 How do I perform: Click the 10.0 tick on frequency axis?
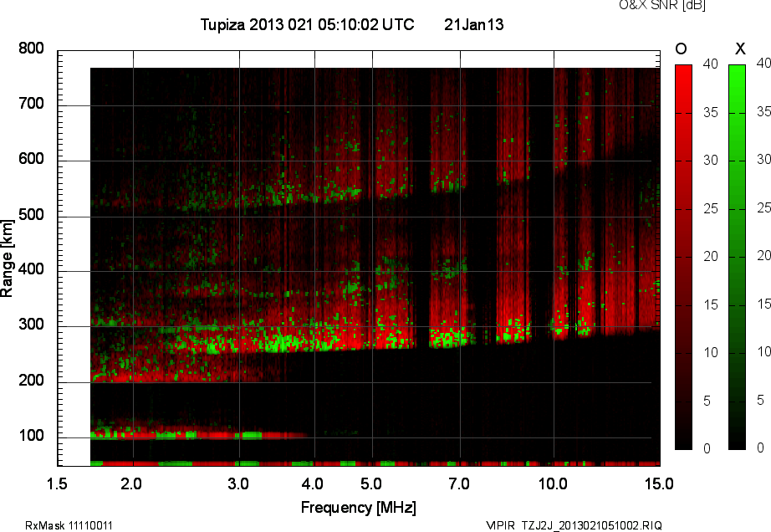553,483
